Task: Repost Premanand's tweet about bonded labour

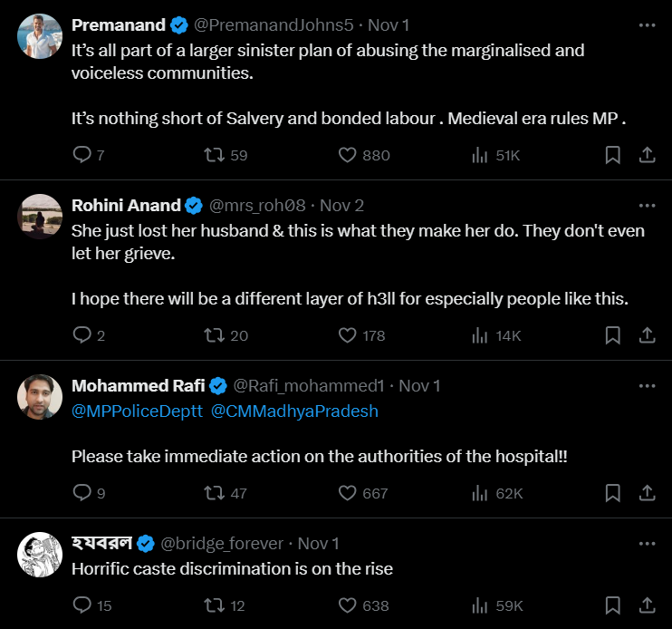Action: tap(215, 155)
